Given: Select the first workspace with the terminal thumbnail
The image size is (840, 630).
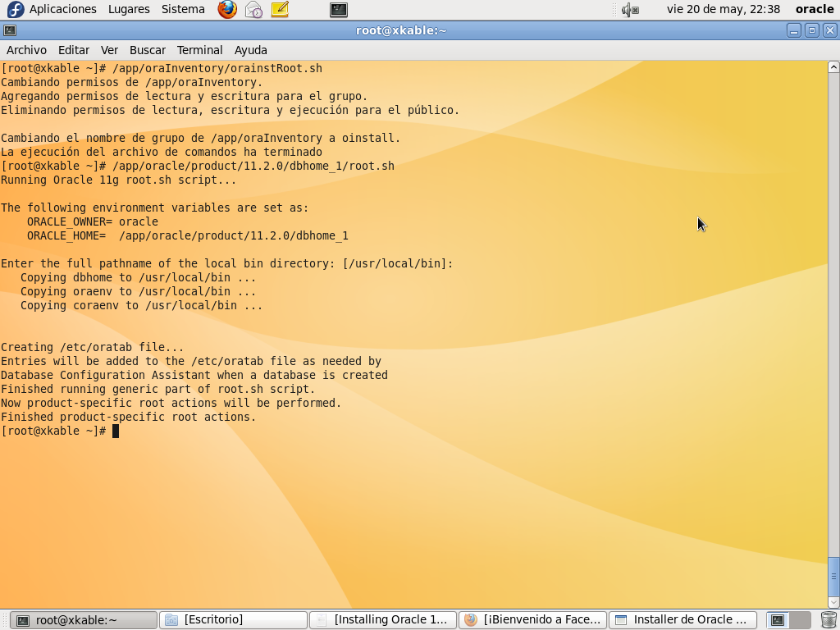Looking at the screenshot, I should point(778,620).
